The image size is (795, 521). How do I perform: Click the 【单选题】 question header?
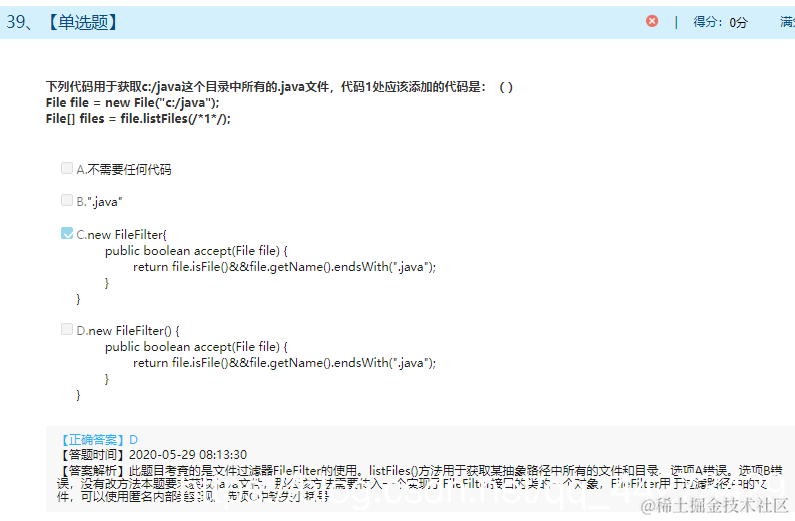(x=83, y=22)
